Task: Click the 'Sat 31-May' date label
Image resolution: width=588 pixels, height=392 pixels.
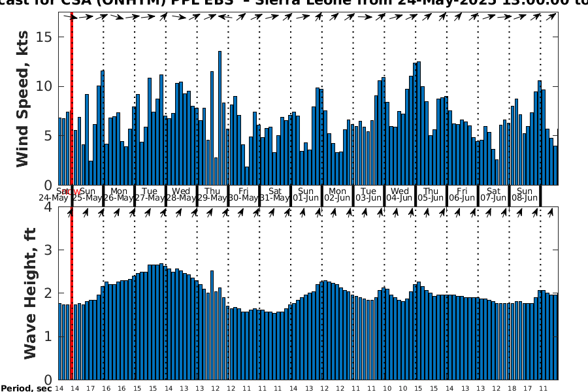Action: (x=275, y=194)
